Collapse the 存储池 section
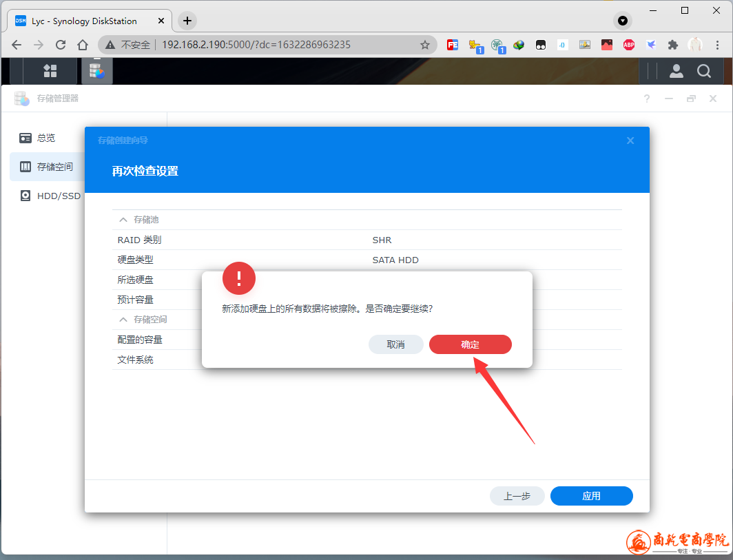The image size is (733, 560). [x=123, y=220]
